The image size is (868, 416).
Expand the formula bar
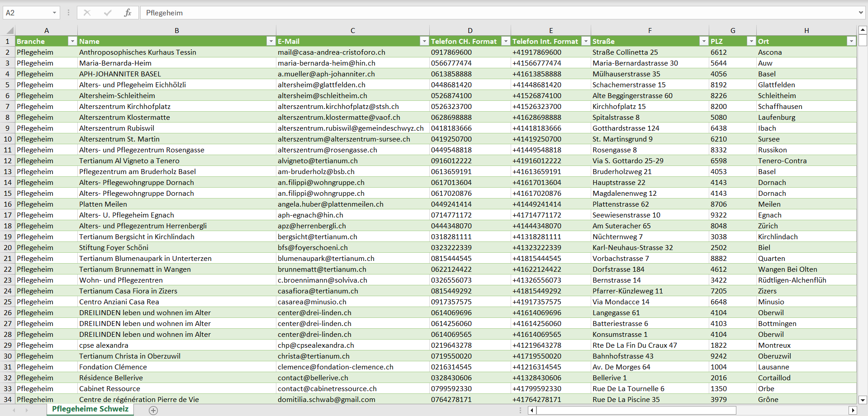(861, 13)
